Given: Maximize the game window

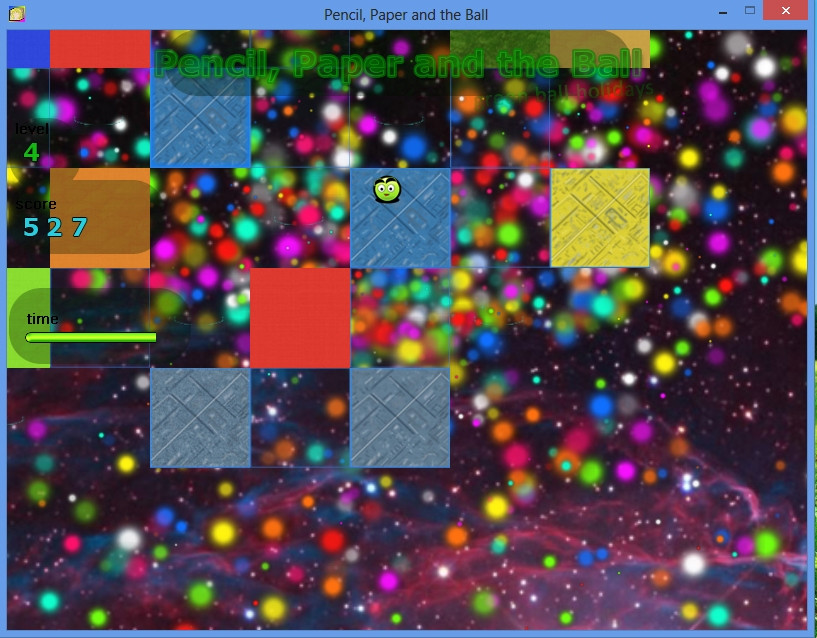Looking at the screenshot, I should point(750,10).
